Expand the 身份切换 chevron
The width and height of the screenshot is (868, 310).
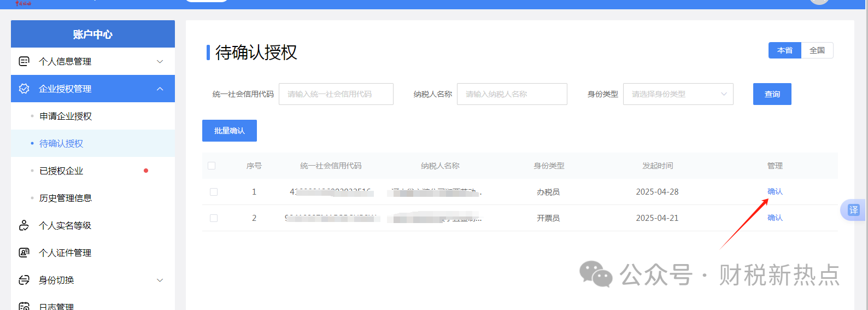pyautogui.click(x=160, y=280)
